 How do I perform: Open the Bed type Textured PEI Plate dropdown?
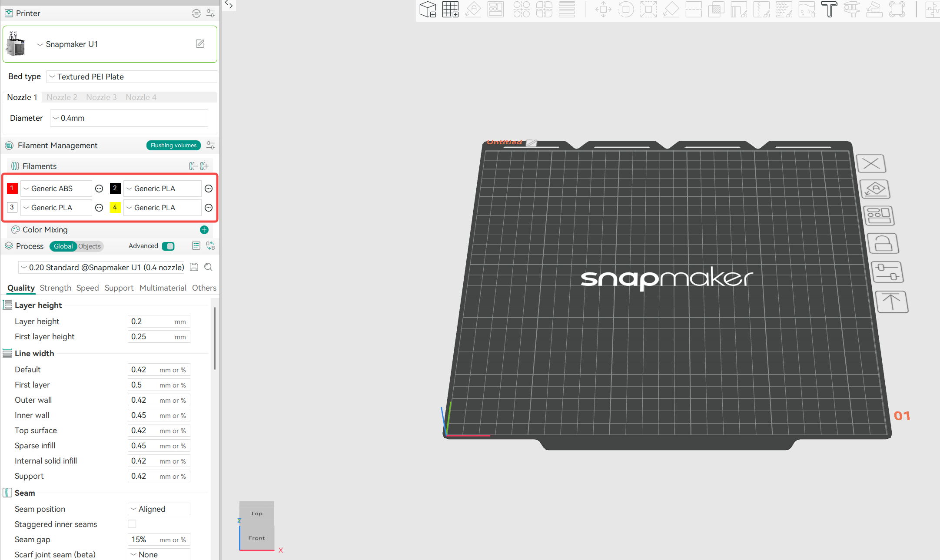tap(132, 77)
